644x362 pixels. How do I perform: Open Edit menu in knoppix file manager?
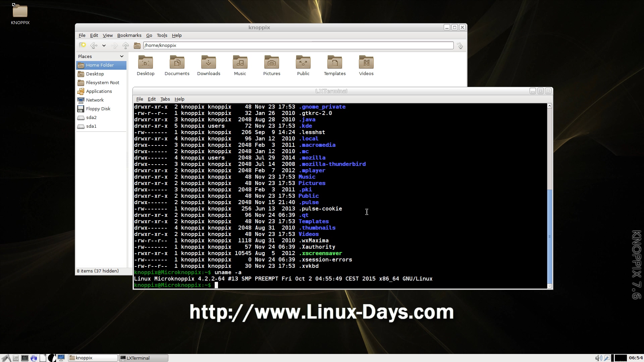point(94,35)
